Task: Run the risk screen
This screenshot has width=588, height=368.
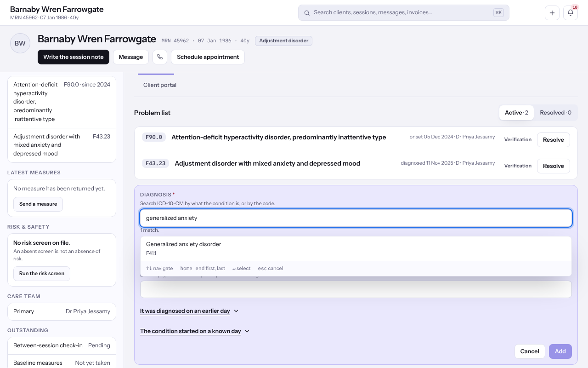Action: (x=42, y=274)
